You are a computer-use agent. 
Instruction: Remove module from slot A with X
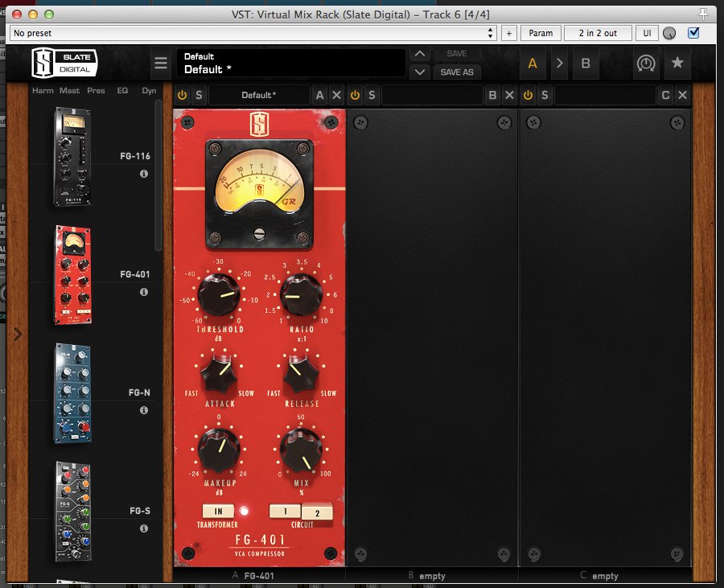[x=336, y=95]
